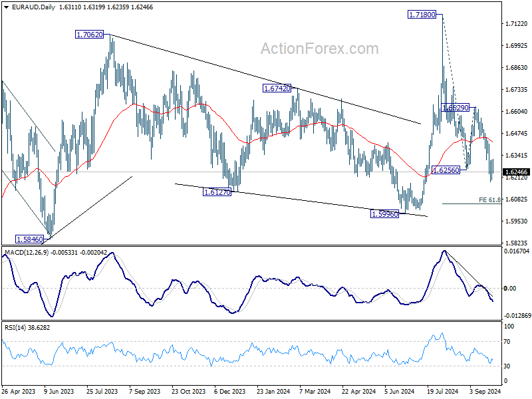The height and width of the screenshot is (399, 532).
Task: Click the RSI 30 level label
Action: point(507,366)
